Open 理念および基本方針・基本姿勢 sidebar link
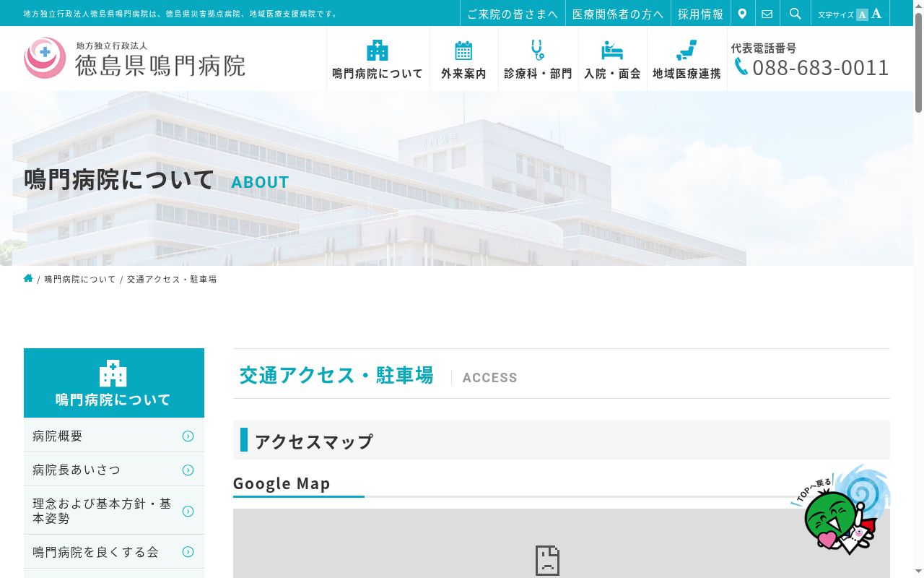Screen dimensions: 924x578 [x=113, y=511]
